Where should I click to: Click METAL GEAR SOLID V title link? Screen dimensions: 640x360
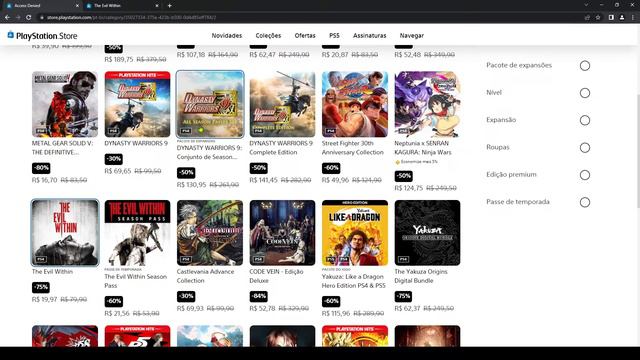pyautogui.click(x=62, y=148)
